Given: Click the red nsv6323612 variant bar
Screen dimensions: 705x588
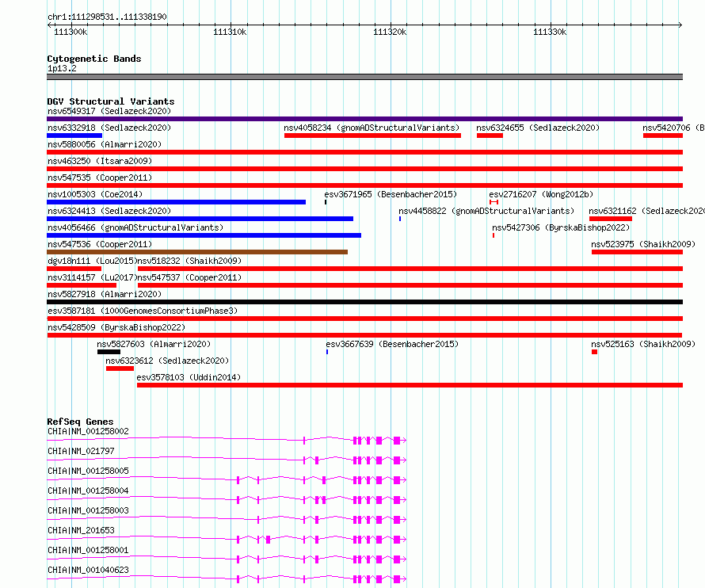Looking at the screenshot, I should 120,368.
